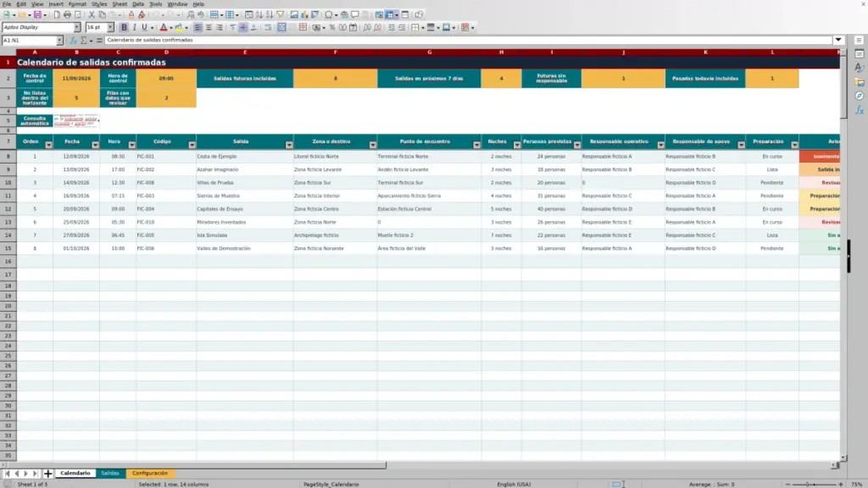Click the Merge and Center Cells icon
Screen dimensions: 868x488
[x=281, y=28]
